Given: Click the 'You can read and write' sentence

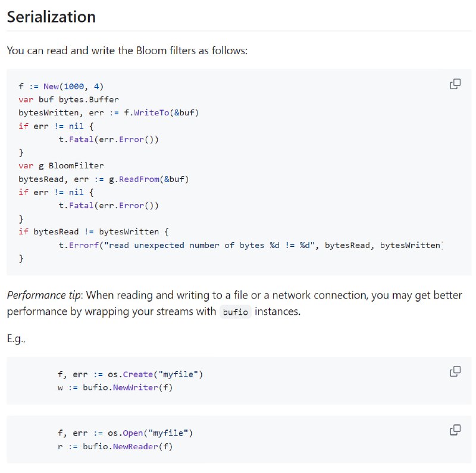Looking at the screenshot, I should point(127,51).
